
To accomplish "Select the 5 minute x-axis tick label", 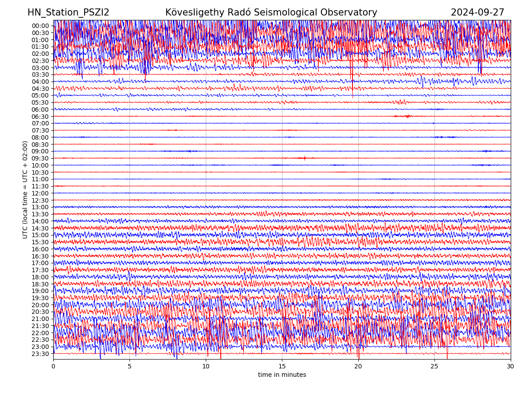I will point(129,367).
